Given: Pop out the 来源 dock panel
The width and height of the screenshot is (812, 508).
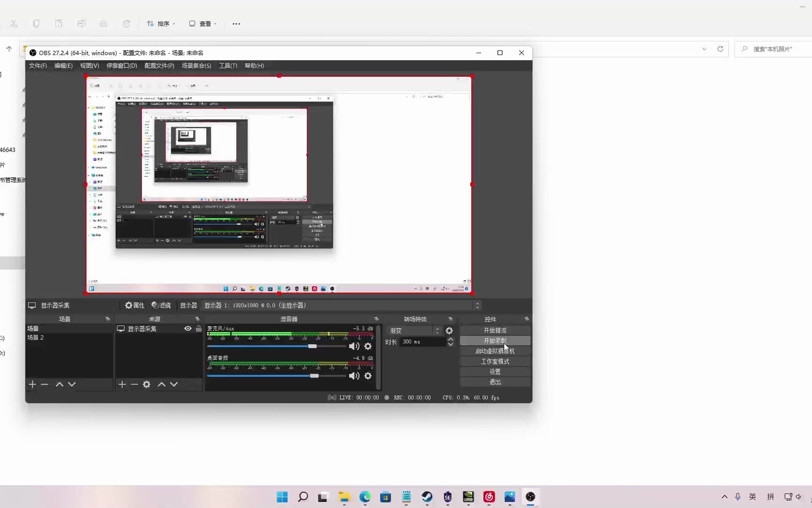Looking at the screenshot, I should coord(197,319).
